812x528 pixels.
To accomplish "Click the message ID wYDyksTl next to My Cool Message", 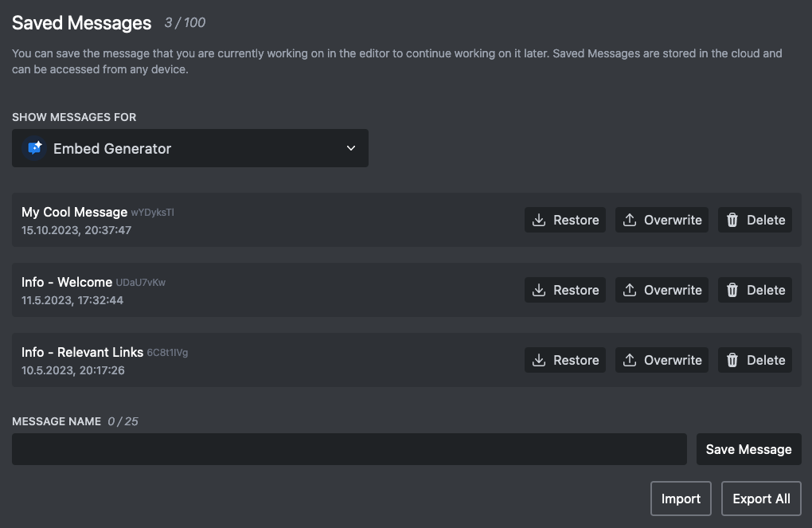I will 152,212.
